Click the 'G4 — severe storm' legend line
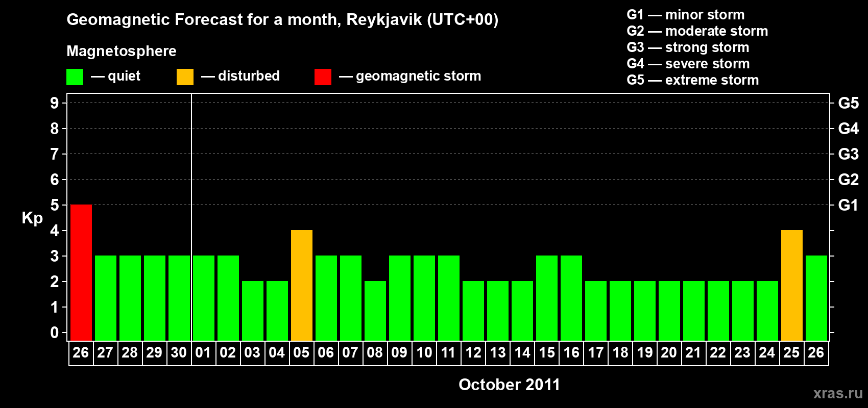The height and width of the screenshot is (408, 868). [688, 64]
